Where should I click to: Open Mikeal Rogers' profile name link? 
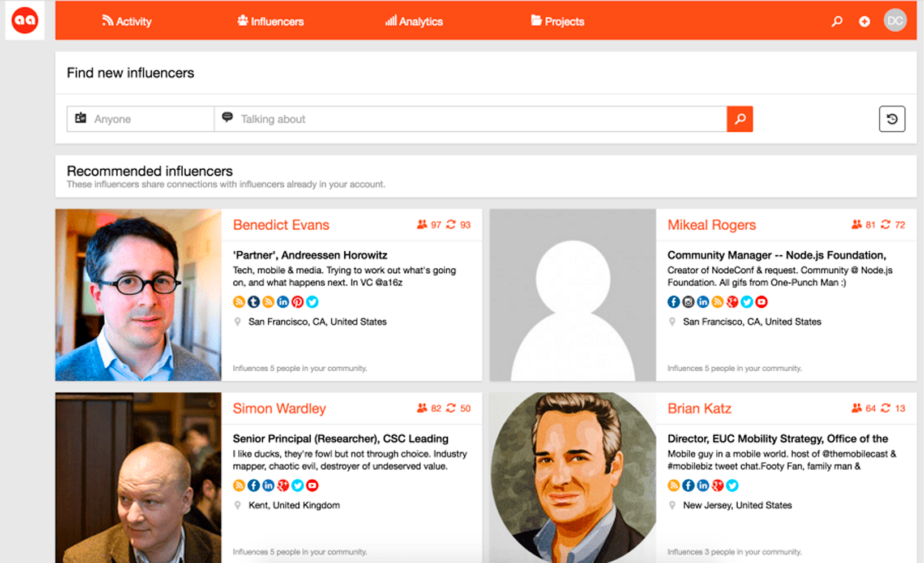pos(712,225)
